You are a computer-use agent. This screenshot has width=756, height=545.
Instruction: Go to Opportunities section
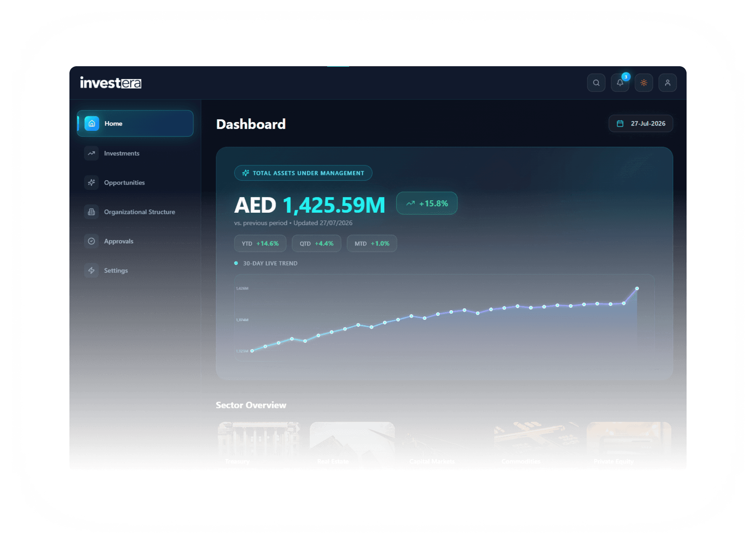pyautogui.click(x=135, y=183)
